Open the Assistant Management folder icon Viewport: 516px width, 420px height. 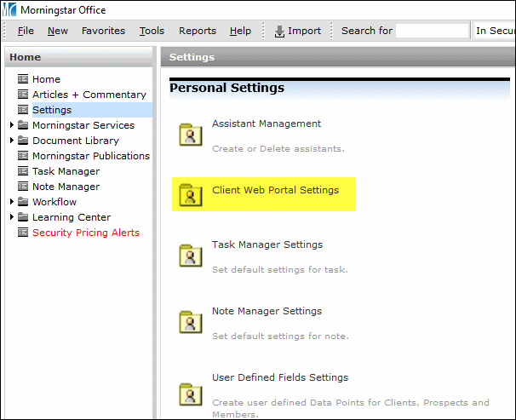(190, 135)
